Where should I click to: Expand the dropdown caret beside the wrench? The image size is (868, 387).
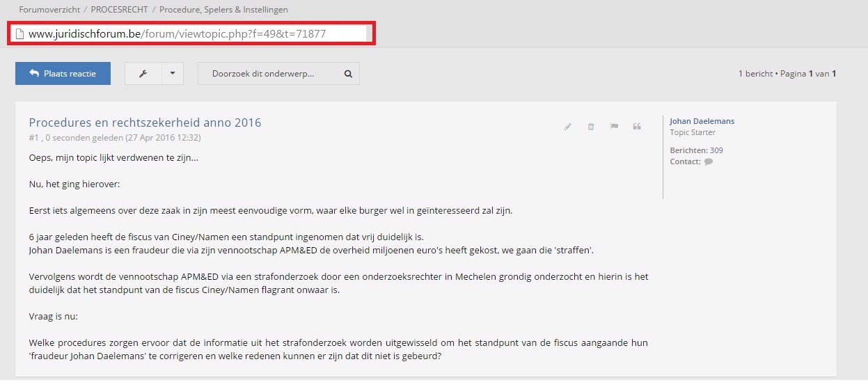(172, 73)
